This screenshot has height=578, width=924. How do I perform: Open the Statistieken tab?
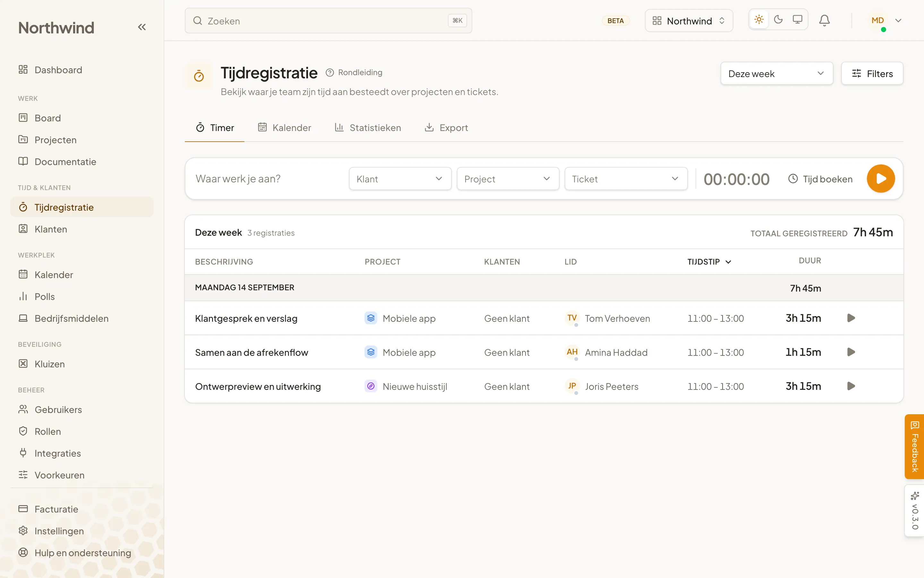click(368, 128)
